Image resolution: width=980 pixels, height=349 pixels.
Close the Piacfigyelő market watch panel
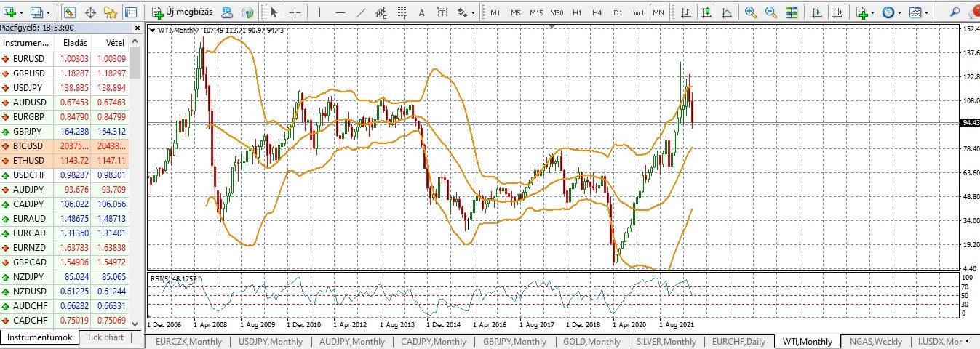(x=137, y=28)
